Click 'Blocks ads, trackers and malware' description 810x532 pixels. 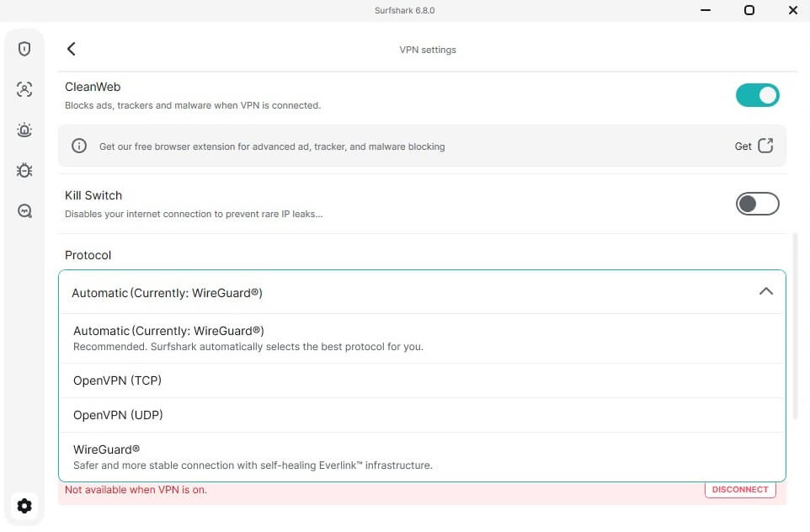[193, 105]
